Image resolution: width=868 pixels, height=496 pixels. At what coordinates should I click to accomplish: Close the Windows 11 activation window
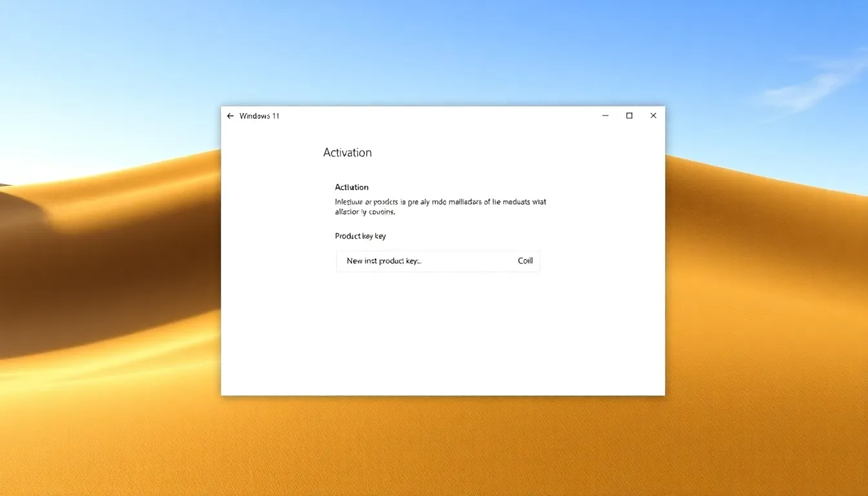(653, 116)
